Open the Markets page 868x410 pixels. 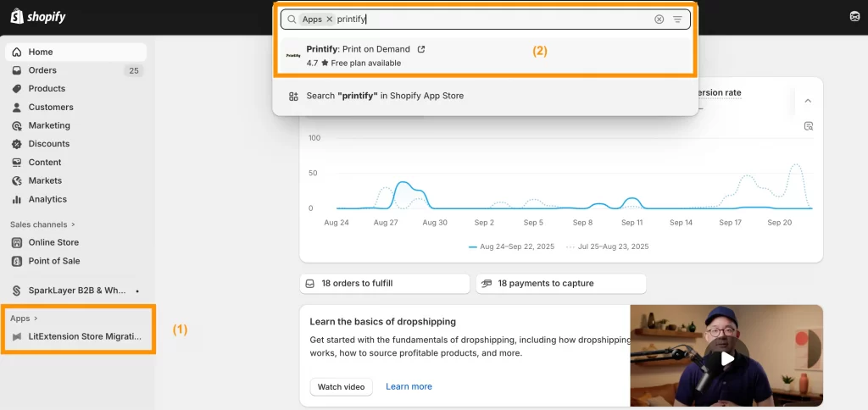coord(75,181)
